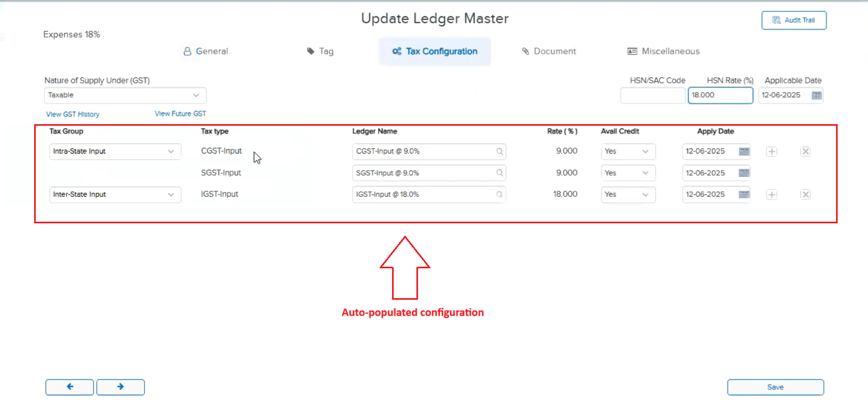Search ledger in IGST-Input @ 18.0% field

tap(500, 195)
